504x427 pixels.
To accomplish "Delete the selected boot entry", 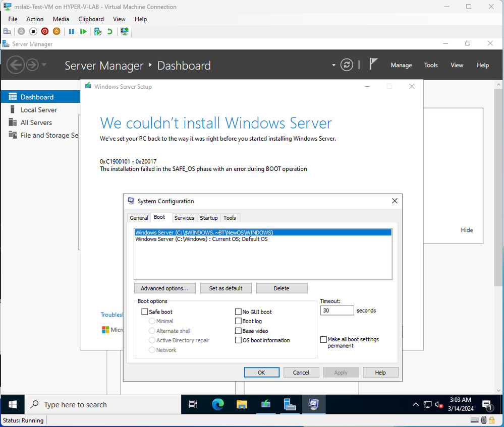I will [x=282, y=288].
